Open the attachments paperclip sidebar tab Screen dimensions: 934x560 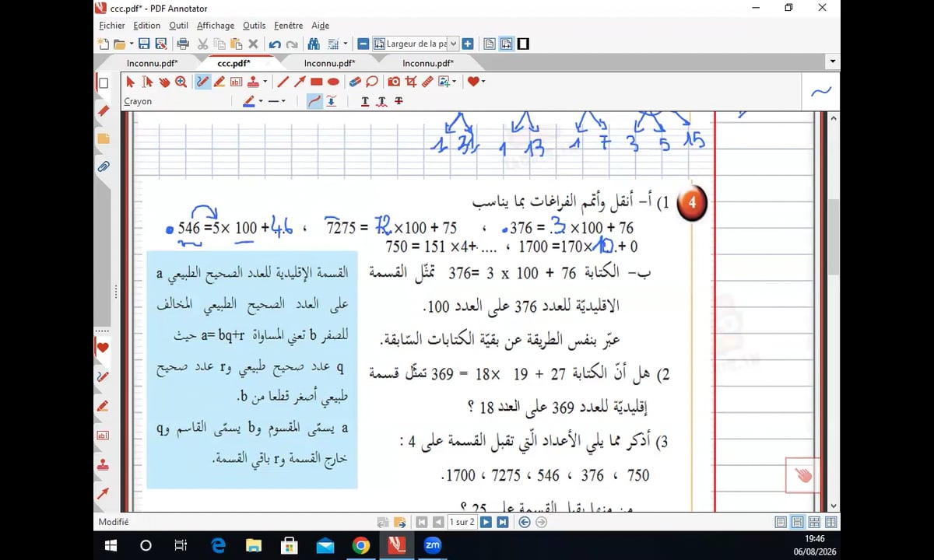(103, 166)
